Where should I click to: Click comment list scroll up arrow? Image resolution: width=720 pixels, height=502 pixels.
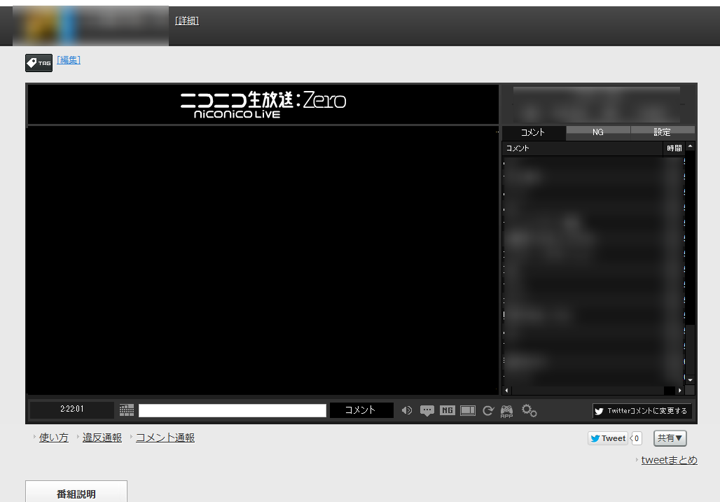click(x=690, y=147)
